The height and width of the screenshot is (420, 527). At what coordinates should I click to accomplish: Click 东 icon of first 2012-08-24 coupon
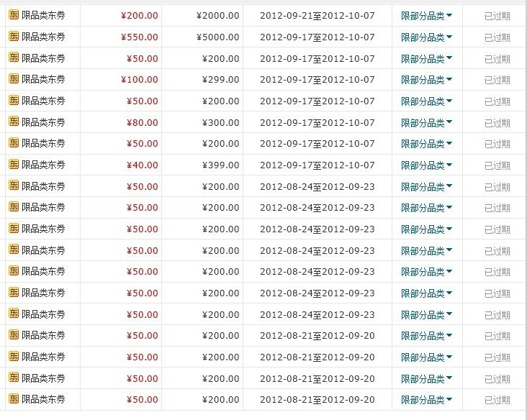[14, 186]
